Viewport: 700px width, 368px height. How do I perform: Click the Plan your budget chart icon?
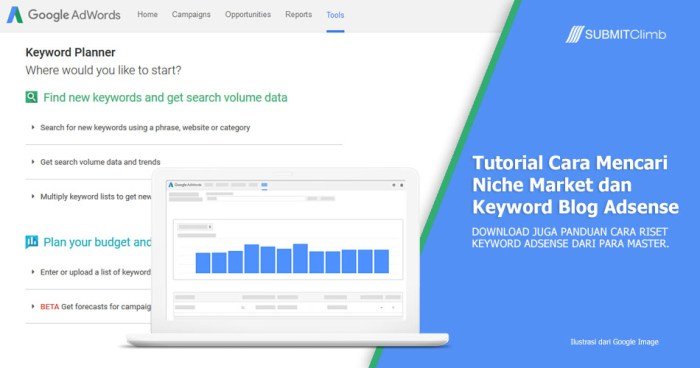click(x=31, y=242)
